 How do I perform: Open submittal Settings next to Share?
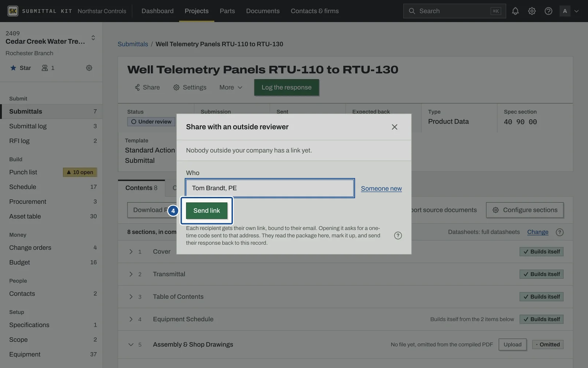190,87
